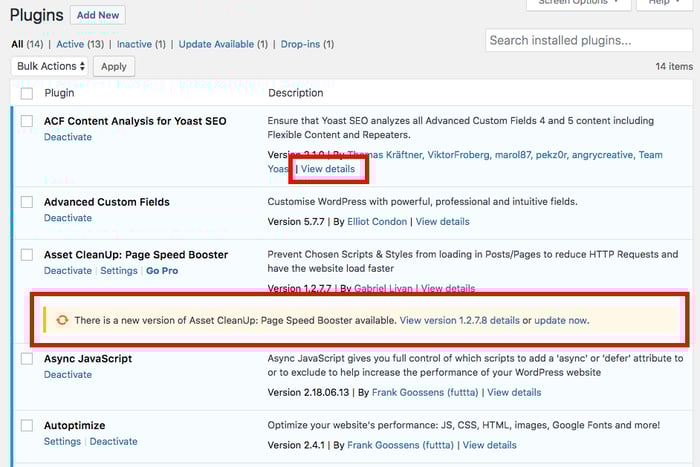
Task: Click 'update now' for Asset CleanUp
Action: (x=561, y=320)
